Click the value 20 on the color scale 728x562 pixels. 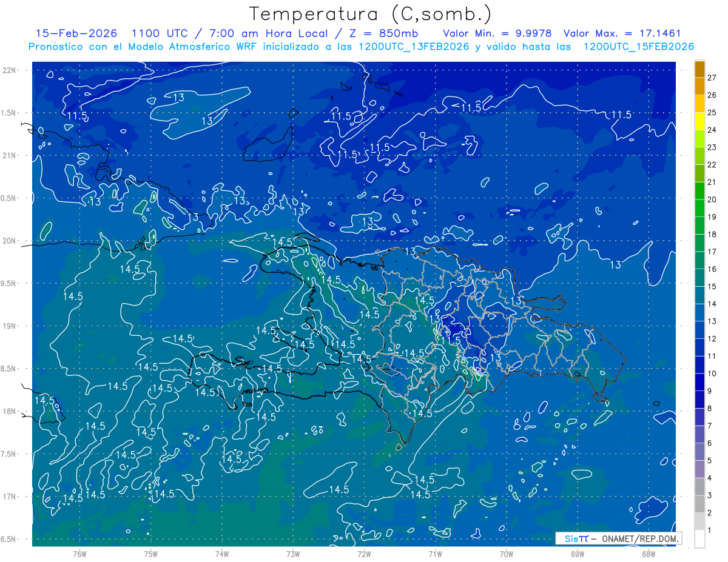point(712,199)
